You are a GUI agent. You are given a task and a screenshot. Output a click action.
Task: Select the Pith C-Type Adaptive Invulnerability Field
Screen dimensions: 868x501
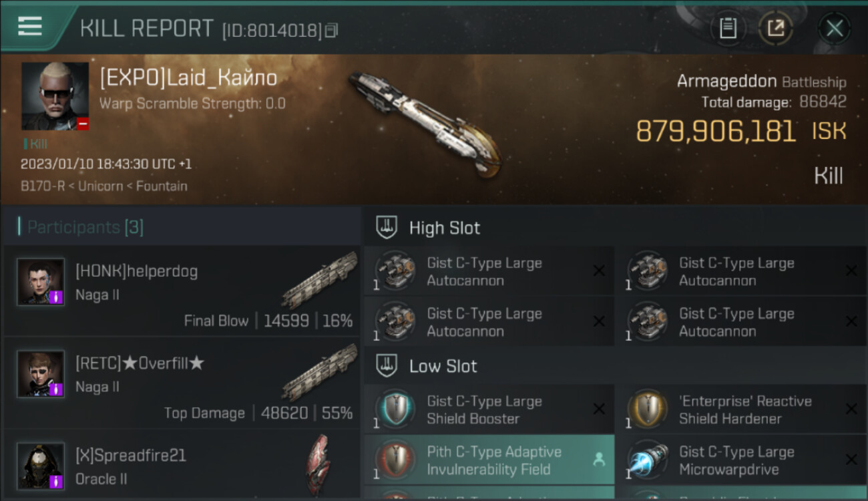click(489, 460)
